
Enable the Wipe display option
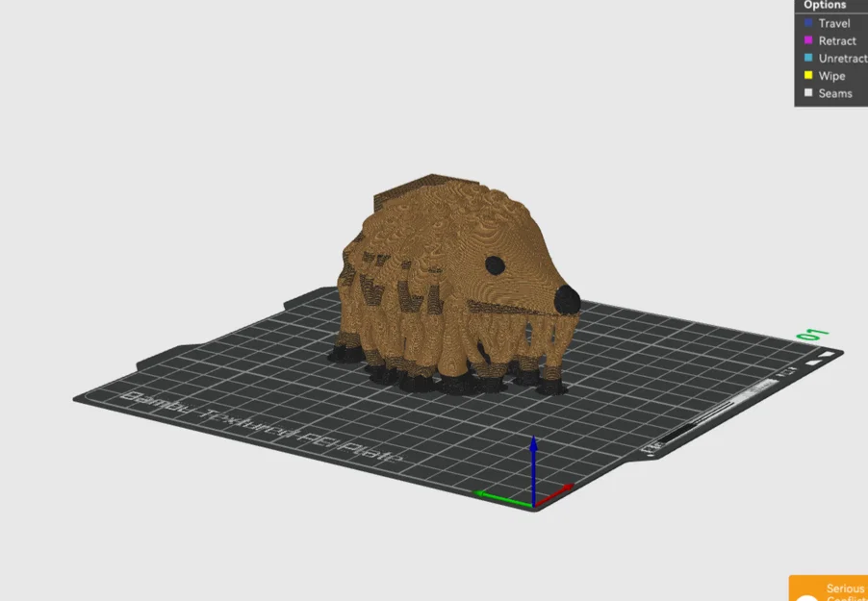[x=833, y=75]
